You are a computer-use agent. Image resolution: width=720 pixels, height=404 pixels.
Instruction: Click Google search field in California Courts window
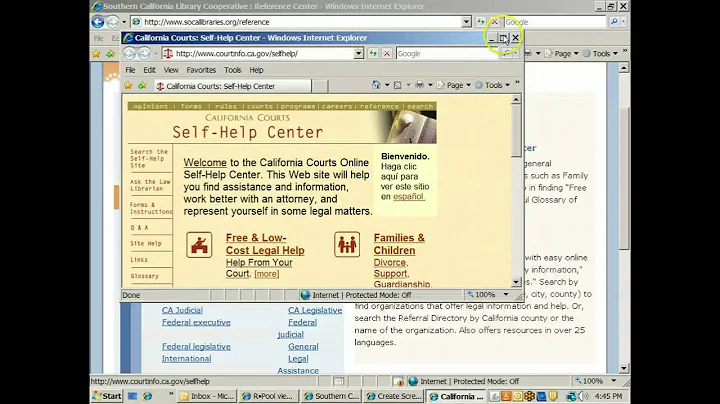tap(447, 54)
